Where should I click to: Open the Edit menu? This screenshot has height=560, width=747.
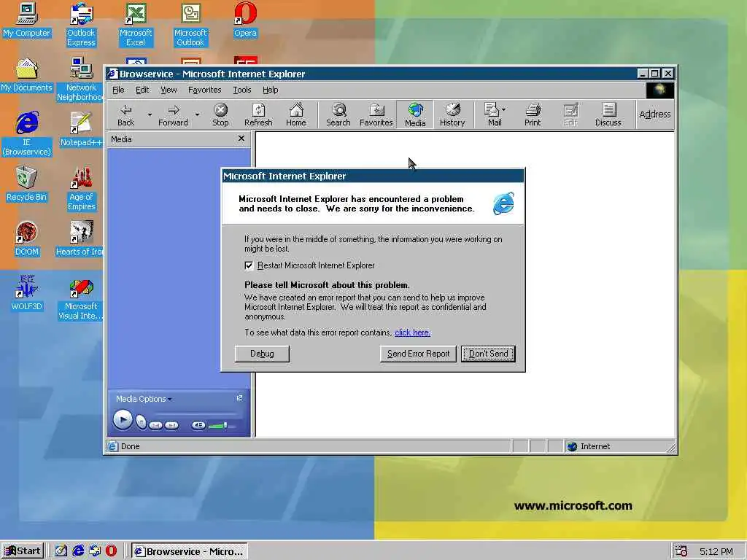pos(142,90)
